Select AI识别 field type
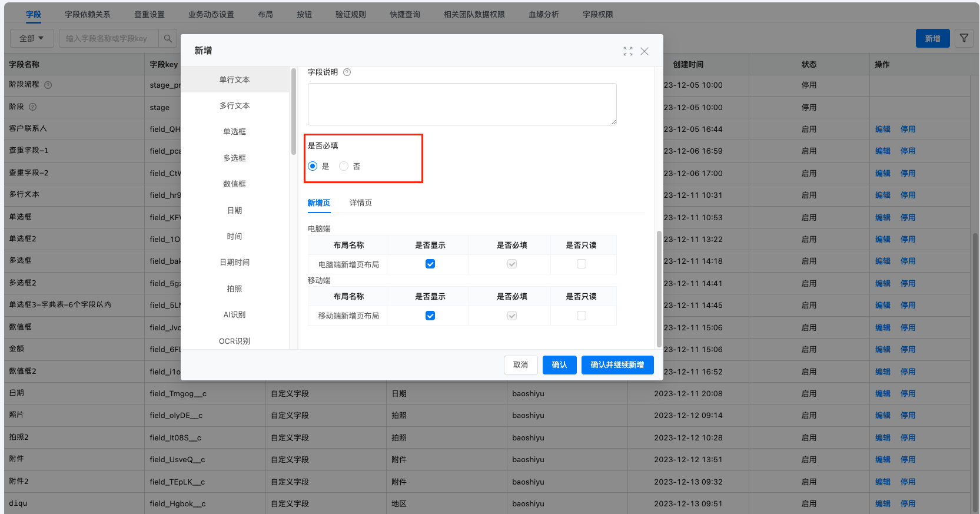The height and width of the screenshot is (514, 980). coord(235,314)
